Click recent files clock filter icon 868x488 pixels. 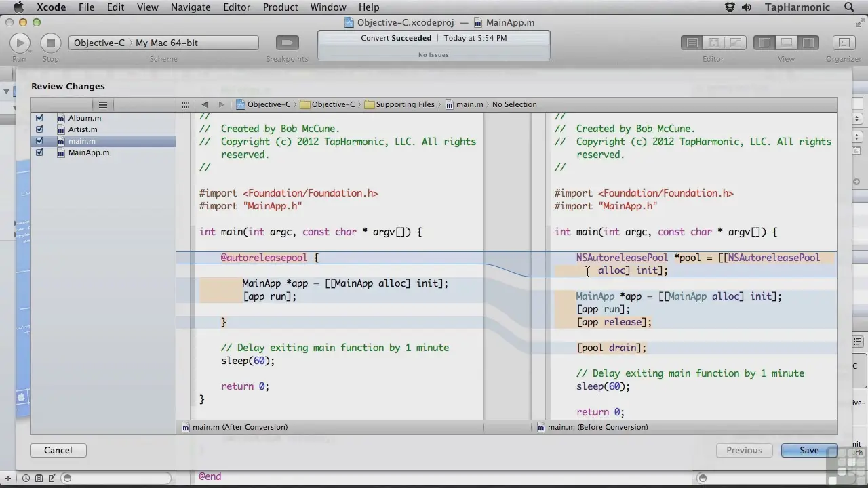(x=26, y=479)
